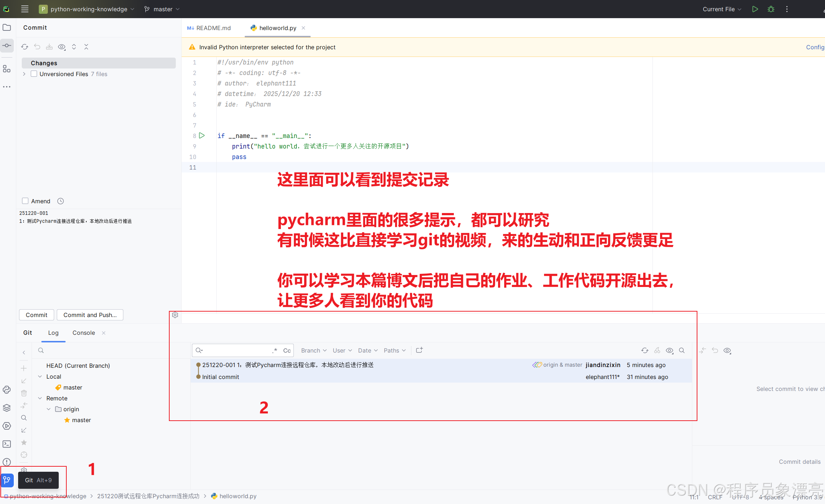Click Refresh in the Commit toolbar

pos(25,47)
